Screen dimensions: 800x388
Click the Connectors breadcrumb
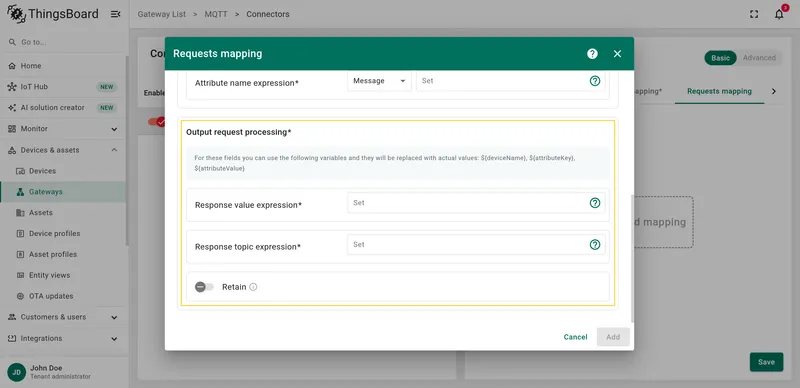coord(268,14)
